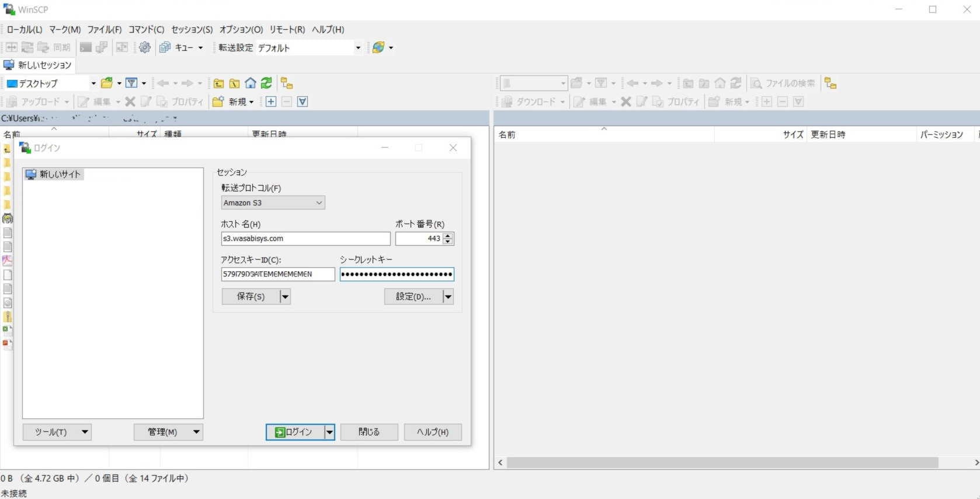The height and width of the screenshot is (499, 980).
Task: Open the ヘルプ(H) menu
Action: (328, 29)
